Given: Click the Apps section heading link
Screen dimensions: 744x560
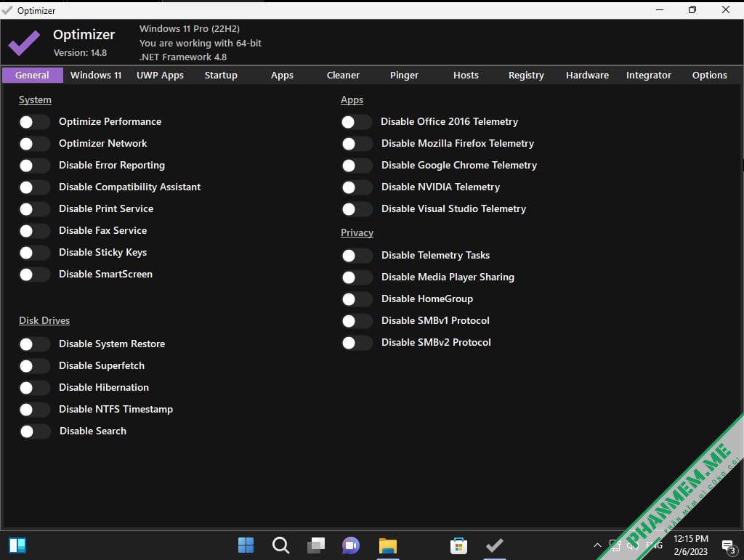Looking at the screenshot, I should coord(352,100).
